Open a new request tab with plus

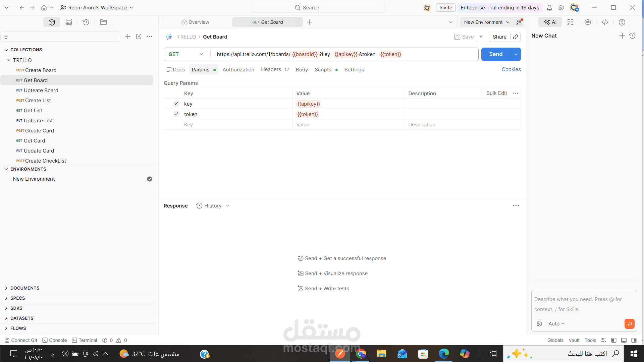click(x=310, y=22)
